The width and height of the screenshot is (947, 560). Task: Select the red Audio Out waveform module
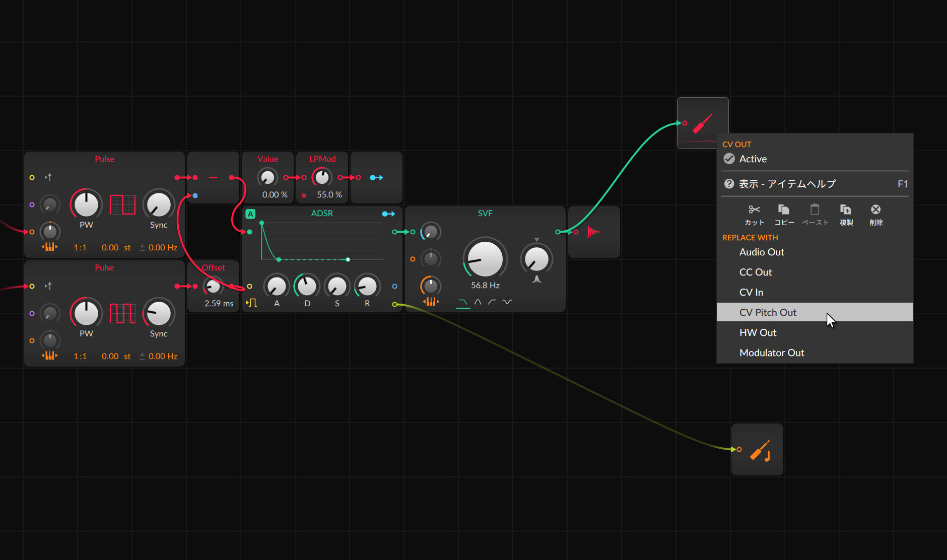(594, 232)
